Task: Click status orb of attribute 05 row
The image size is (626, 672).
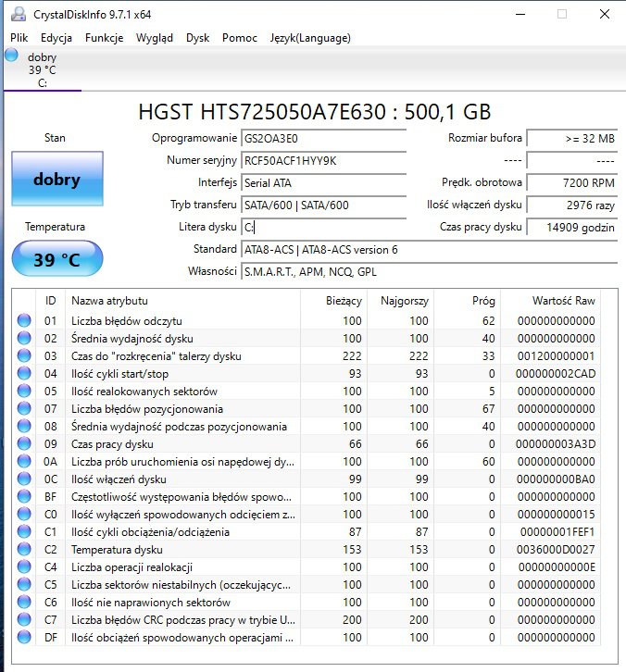Action: pyautogui.click(x=24, y=391)
